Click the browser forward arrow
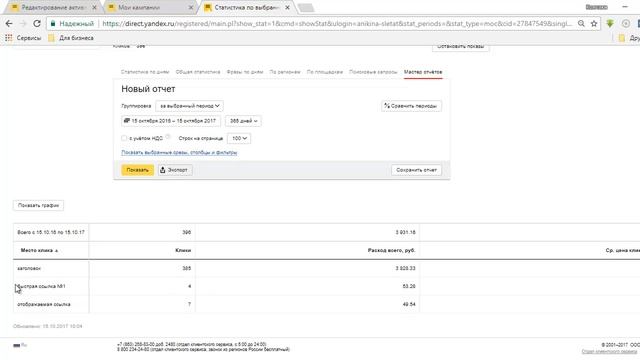The height and width of the screenshot is (360, 640). pyautogui.click(x=23, y=24)
